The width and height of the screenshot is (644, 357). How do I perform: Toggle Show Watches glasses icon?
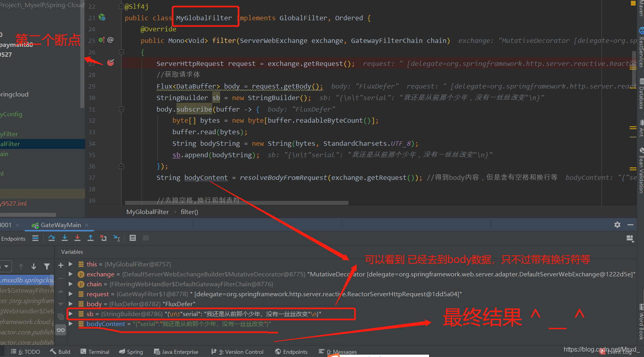coord(61,330)
